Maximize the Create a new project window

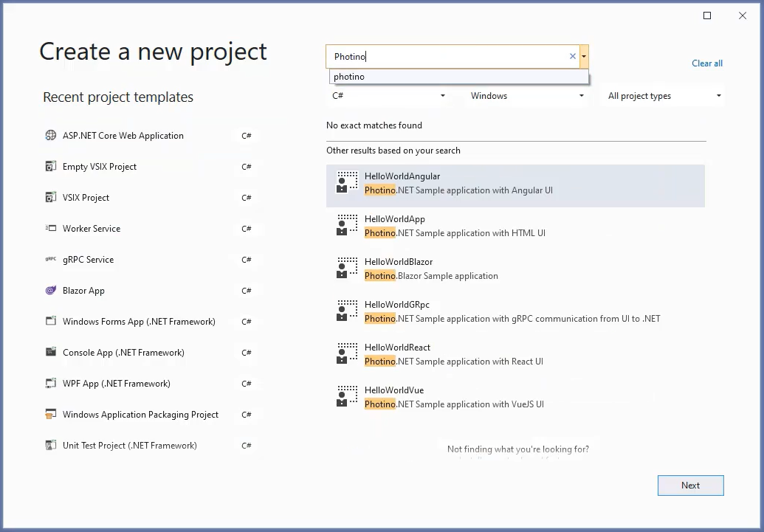pyautogui.click(x=707, y=15)
